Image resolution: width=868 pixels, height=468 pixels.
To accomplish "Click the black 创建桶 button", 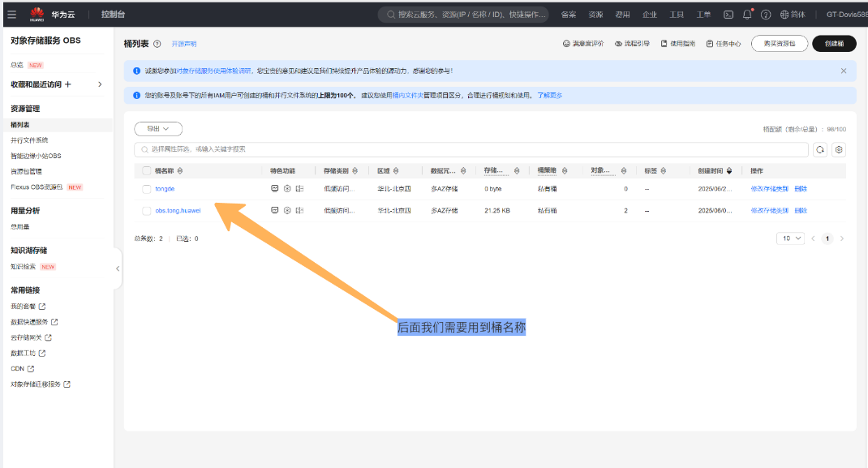I will point(834,44).
